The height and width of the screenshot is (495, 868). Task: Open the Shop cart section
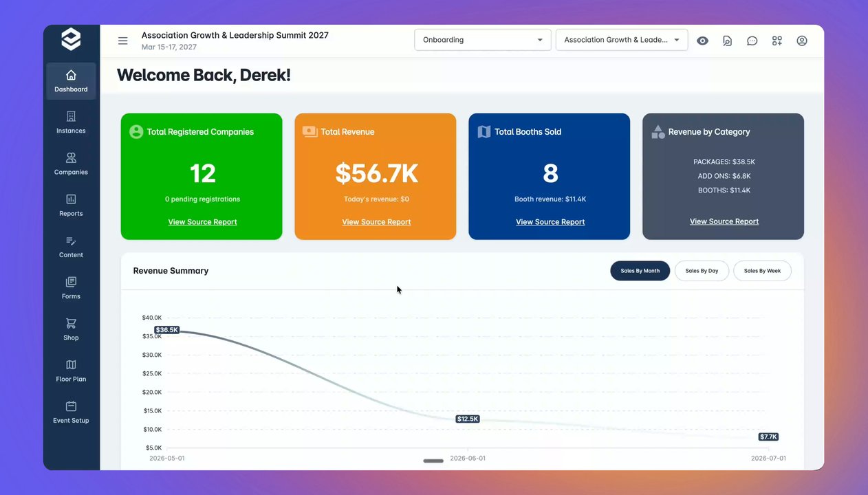click(71, 329)
